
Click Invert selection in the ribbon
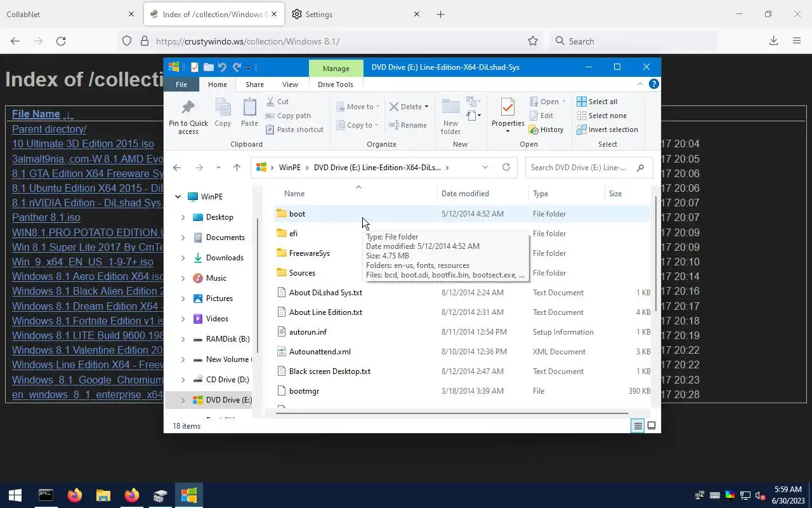click(607, 130)
